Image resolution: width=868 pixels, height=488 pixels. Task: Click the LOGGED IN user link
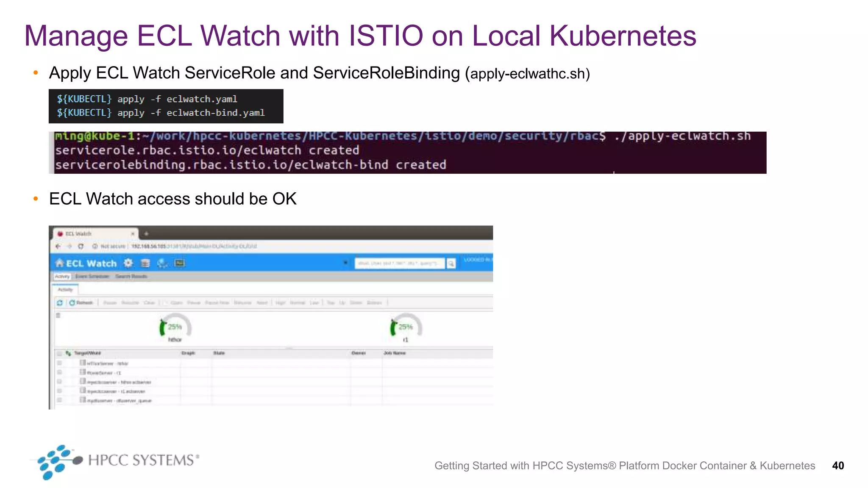pyautogui.click(x=478, y=259)
